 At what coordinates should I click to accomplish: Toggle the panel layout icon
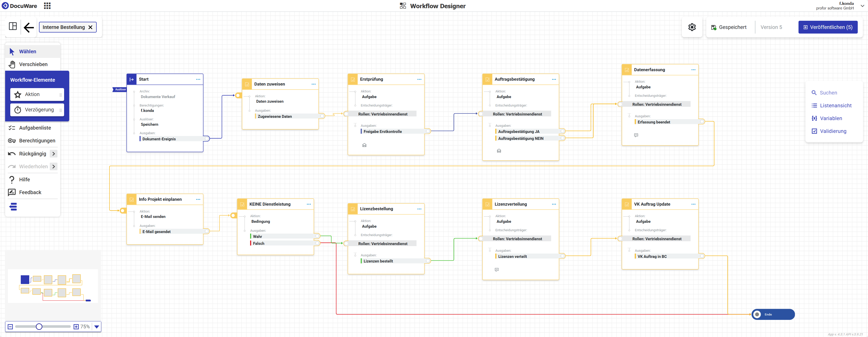click(13, 26)
